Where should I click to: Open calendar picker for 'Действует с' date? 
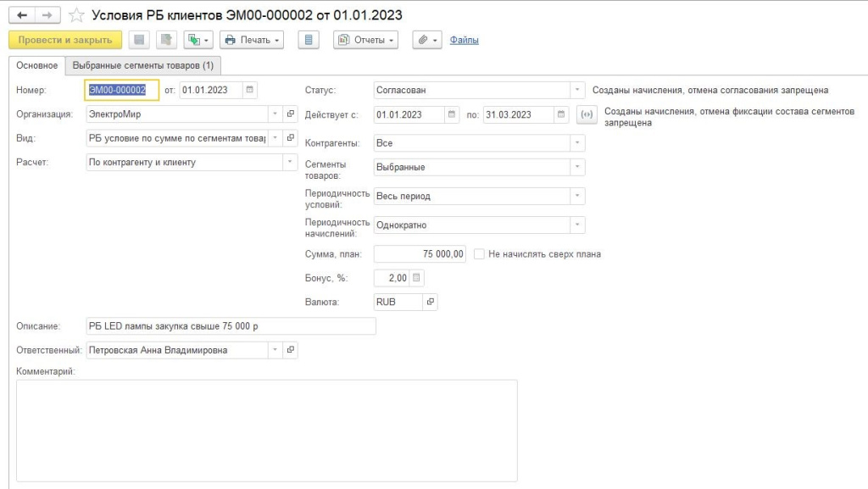pyautogui.click(x=452, y=115)
